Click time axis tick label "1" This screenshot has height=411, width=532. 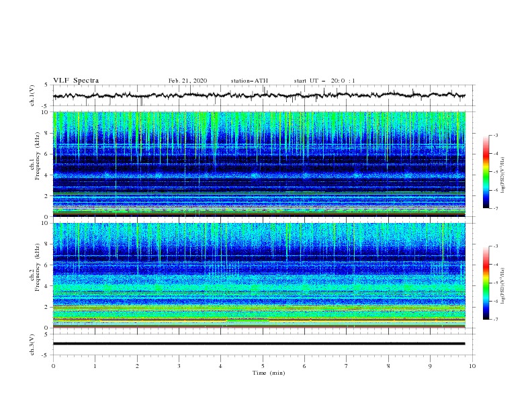95,366
